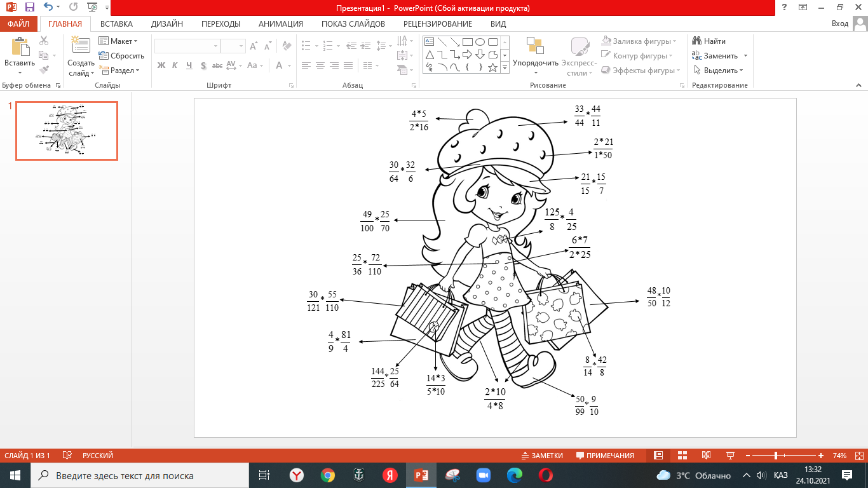Screen dimensions: 868x488
Task: Open the Макет layout dropdown
Action: (118, 41)
